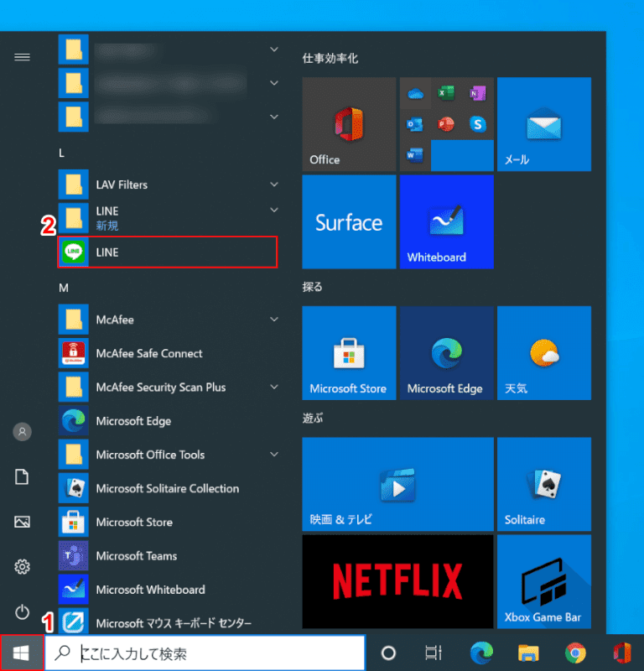This screenshot has width=644, height=671.
Task: Select the 探る group heading
Action: pyautogui.click(x=313, y=287)
